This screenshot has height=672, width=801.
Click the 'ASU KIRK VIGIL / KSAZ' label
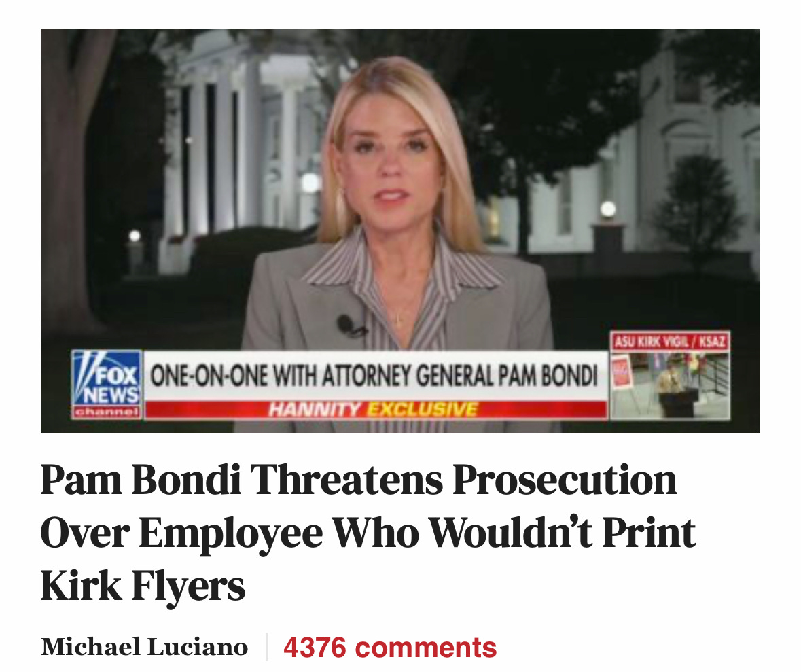tap(670, 341)
